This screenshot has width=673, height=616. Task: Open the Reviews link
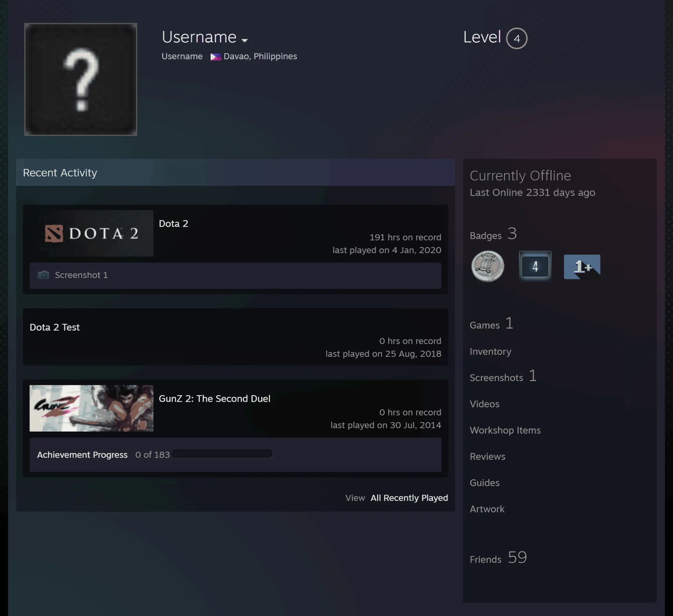(x=488, y=456)
